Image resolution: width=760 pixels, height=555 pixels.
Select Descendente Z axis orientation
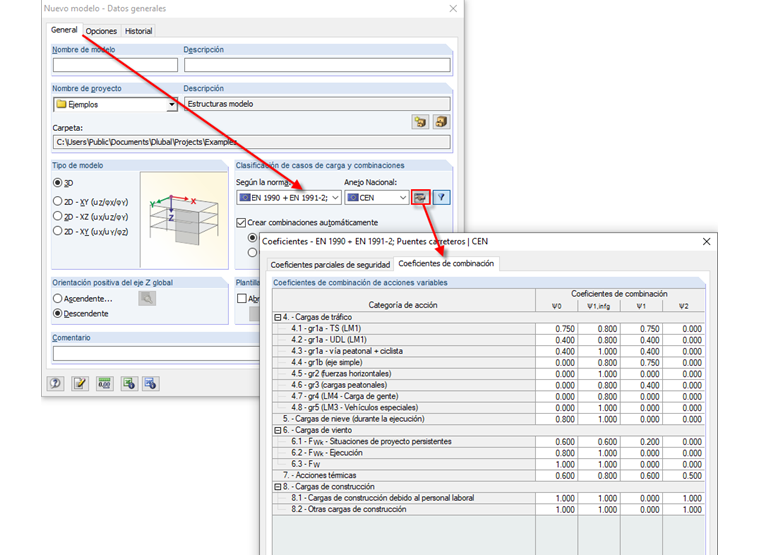[x=58, y=314]
